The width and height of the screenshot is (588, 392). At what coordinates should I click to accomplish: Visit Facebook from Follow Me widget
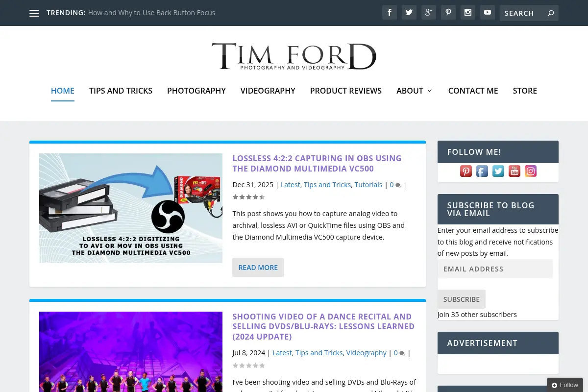point(482,171)
